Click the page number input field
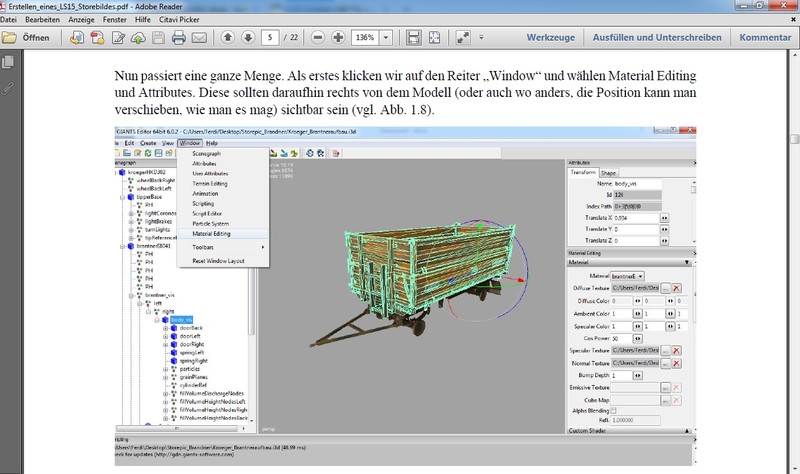 [270, 38]
